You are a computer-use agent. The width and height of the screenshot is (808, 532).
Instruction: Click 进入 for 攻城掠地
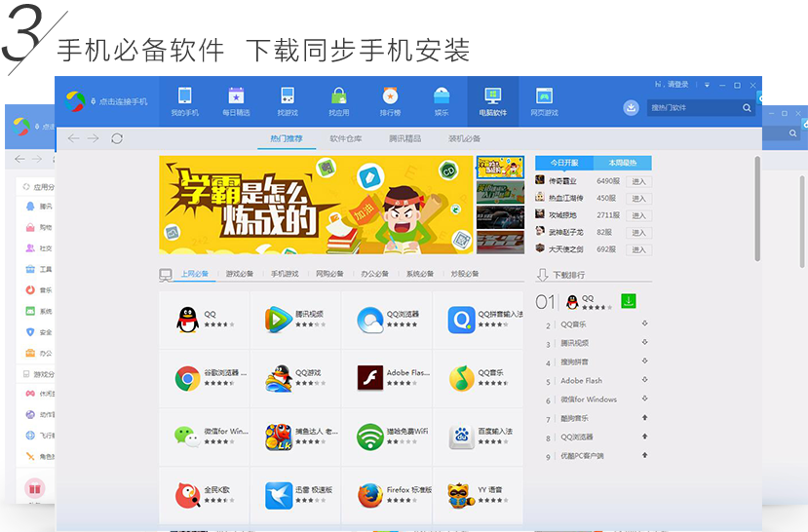(638, 215)
